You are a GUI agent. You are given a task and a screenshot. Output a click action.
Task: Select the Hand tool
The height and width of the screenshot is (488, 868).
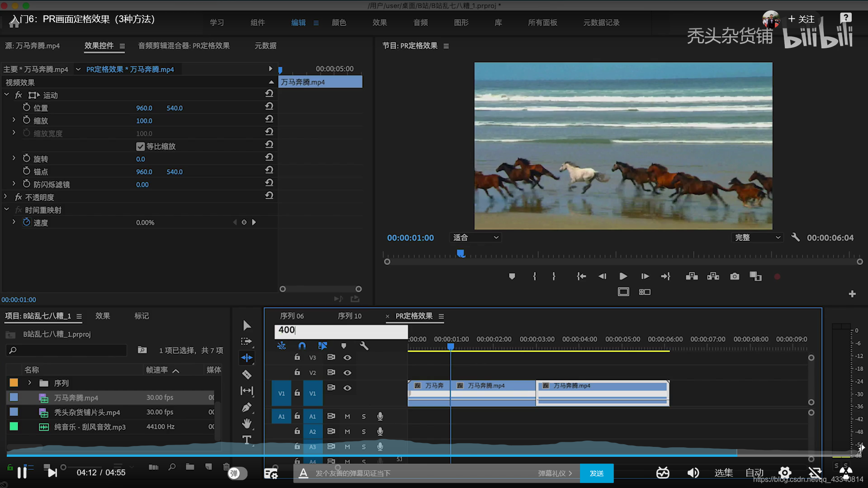247,423
